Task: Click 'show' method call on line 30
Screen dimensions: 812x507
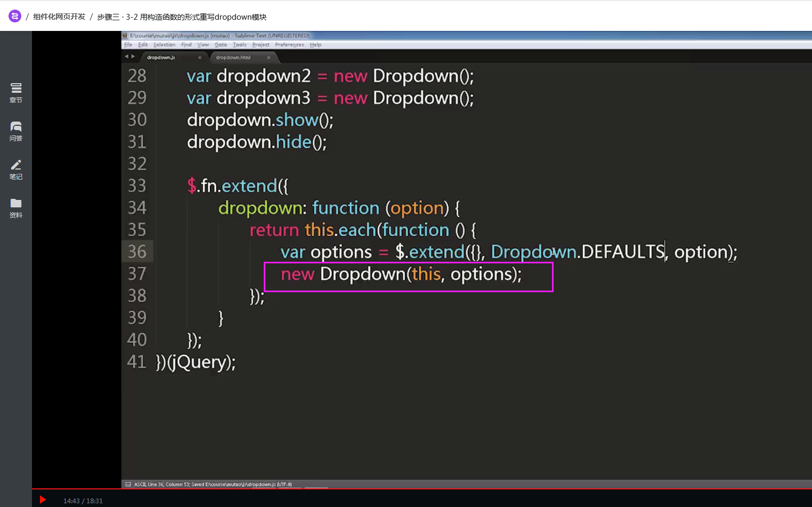Action: point(297,120)
